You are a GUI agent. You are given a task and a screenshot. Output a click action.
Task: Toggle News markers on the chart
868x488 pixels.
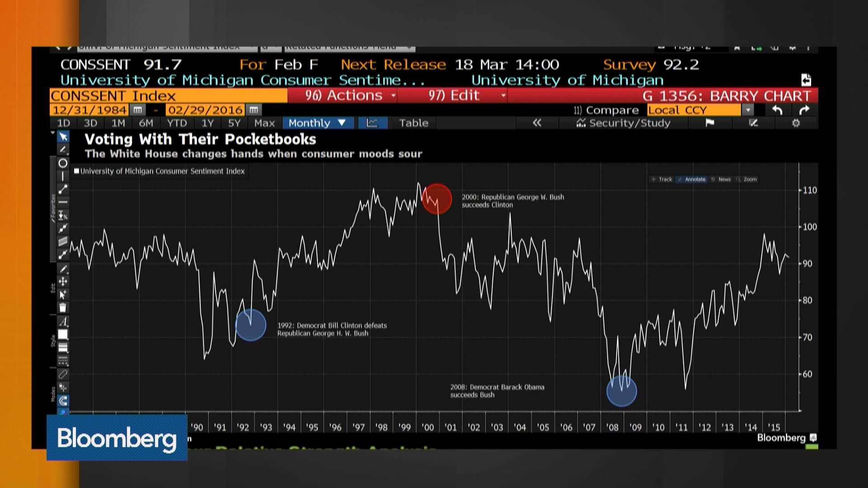coord(723,179)
